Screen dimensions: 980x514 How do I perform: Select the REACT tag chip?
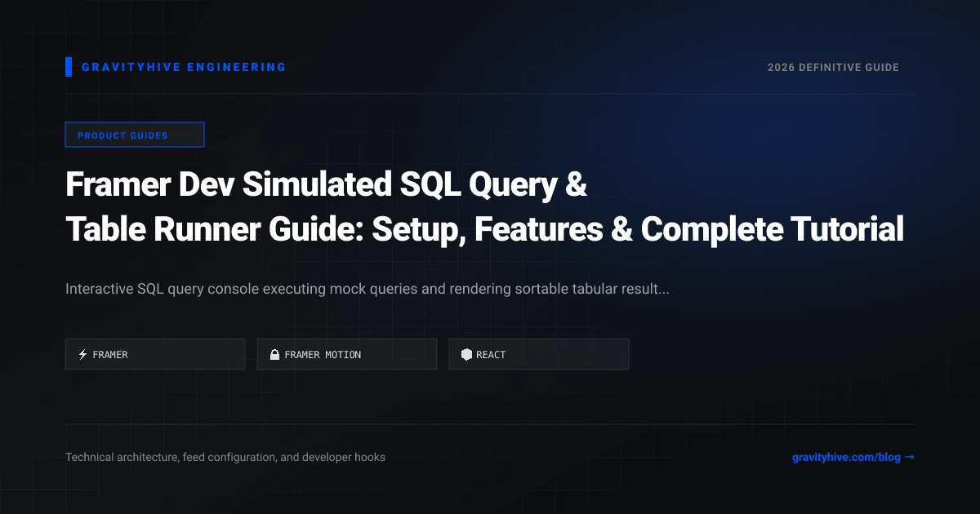(x=539, y=354)
